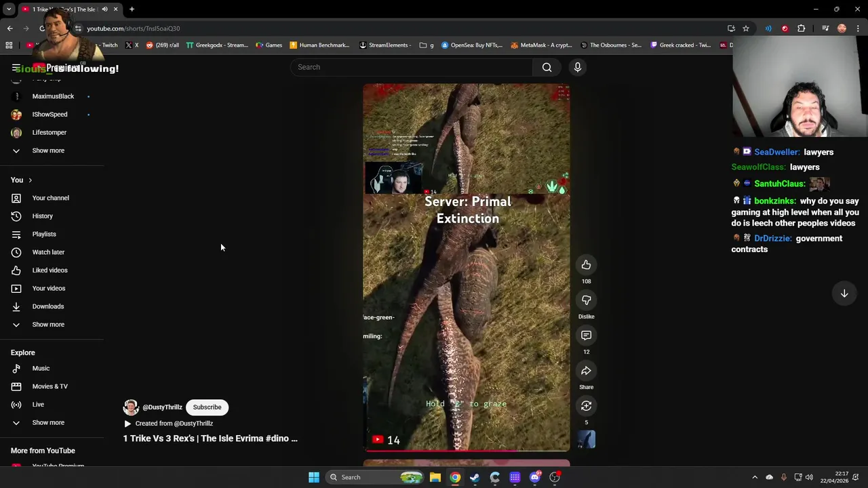
Task: Subscribe to @DustyThrillz
Action: tap(207, 407)
